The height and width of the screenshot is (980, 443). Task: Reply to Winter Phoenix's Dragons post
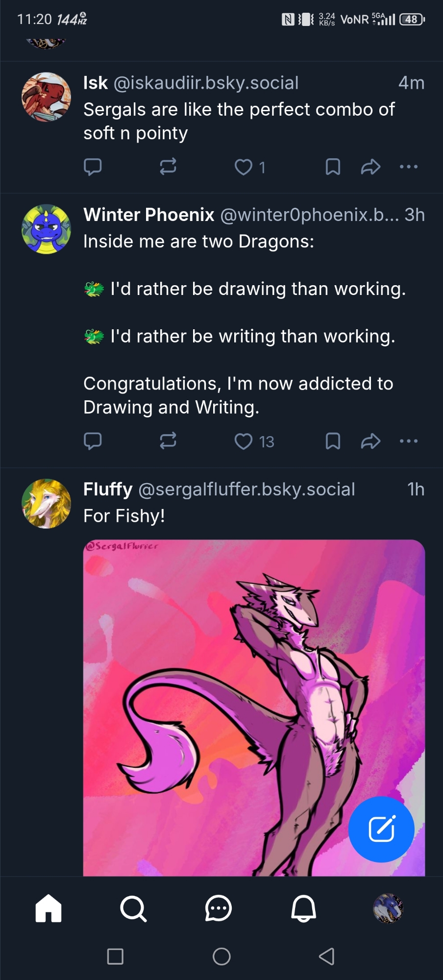click(x=93, y=441)
